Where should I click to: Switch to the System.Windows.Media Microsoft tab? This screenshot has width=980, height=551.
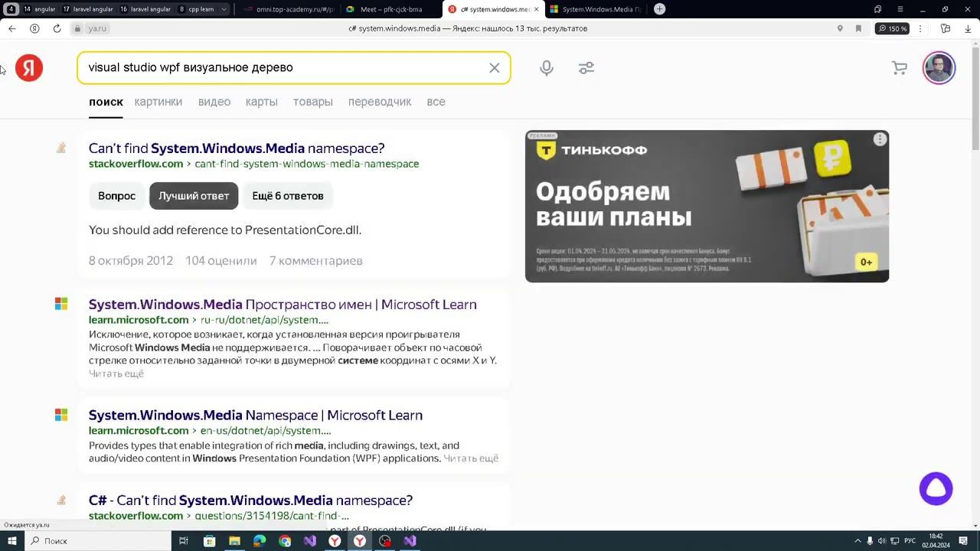(596, 9)
